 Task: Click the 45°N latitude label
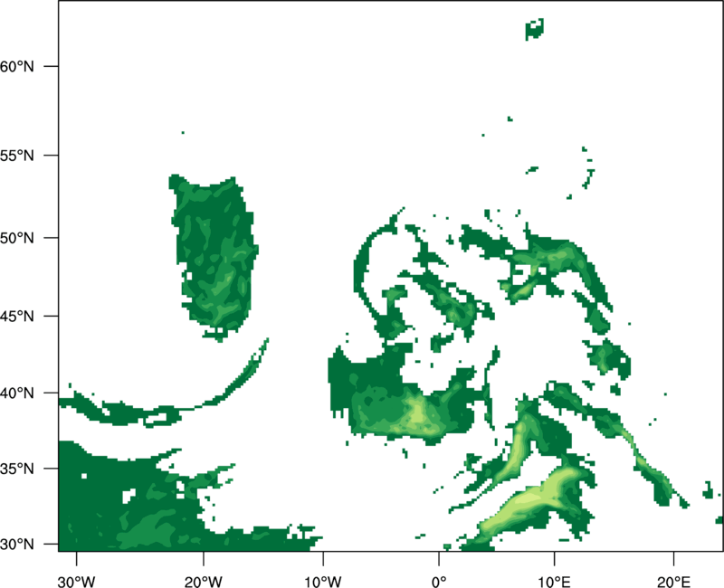click(17, 316)
